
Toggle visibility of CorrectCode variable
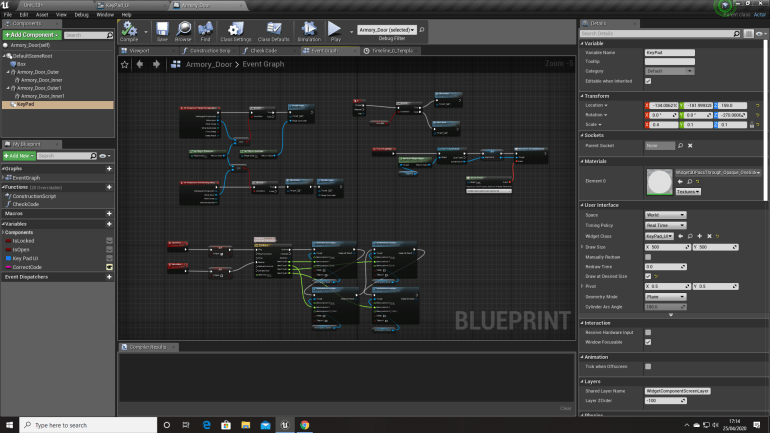(109, 267)
